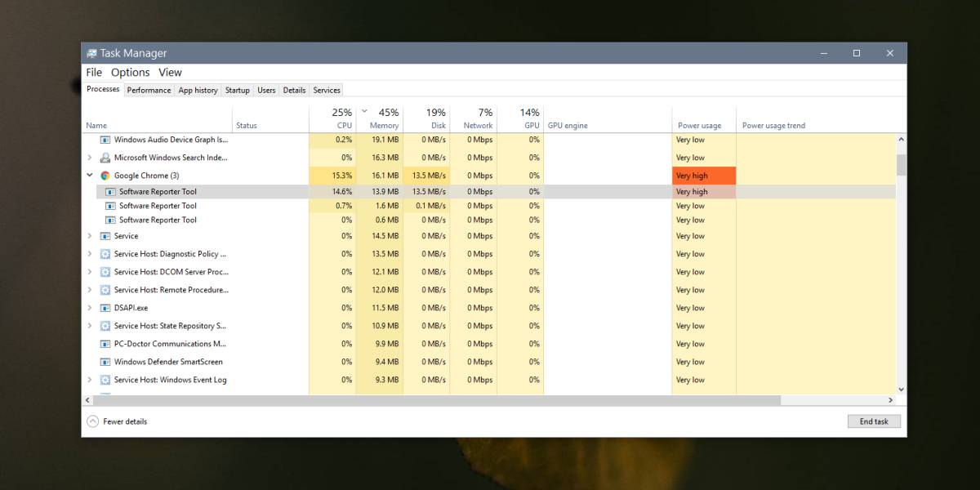Switch to the Performance tab
Viewport: 980px width, 490px height.
(x=149, y=90)
